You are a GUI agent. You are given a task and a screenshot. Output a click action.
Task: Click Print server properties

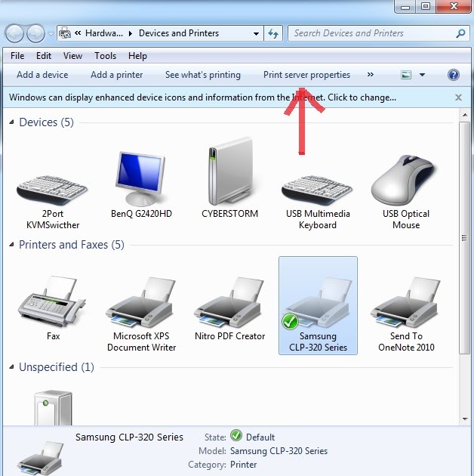click(306, 75)
